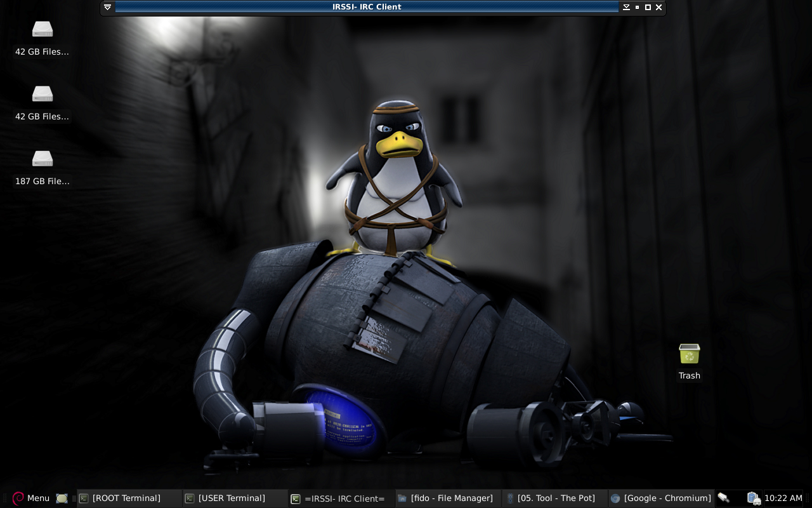Switch to the Google - Chromium taskbar entry
The image size is (812, 508).
point(660,498)
